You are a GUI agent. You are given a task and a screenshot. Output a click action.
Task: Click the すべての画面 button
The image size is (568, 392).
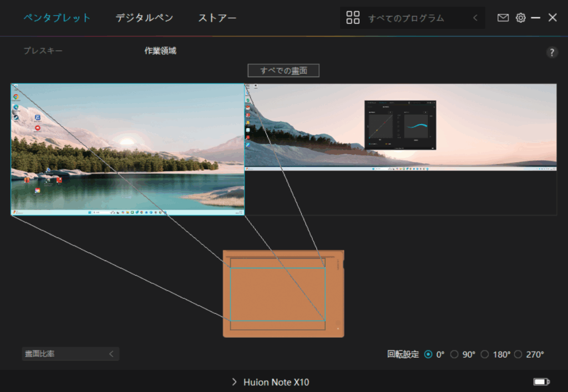(x=283, y=70)
